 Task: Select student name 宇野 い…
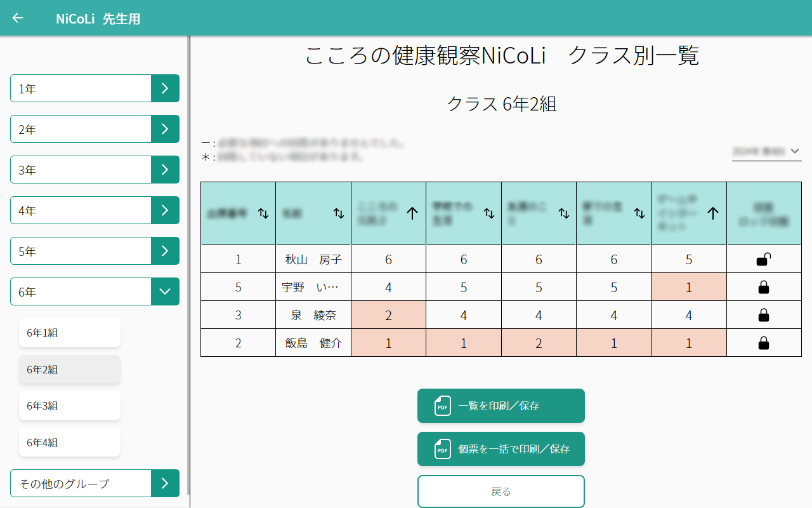(x=311, y=287)
